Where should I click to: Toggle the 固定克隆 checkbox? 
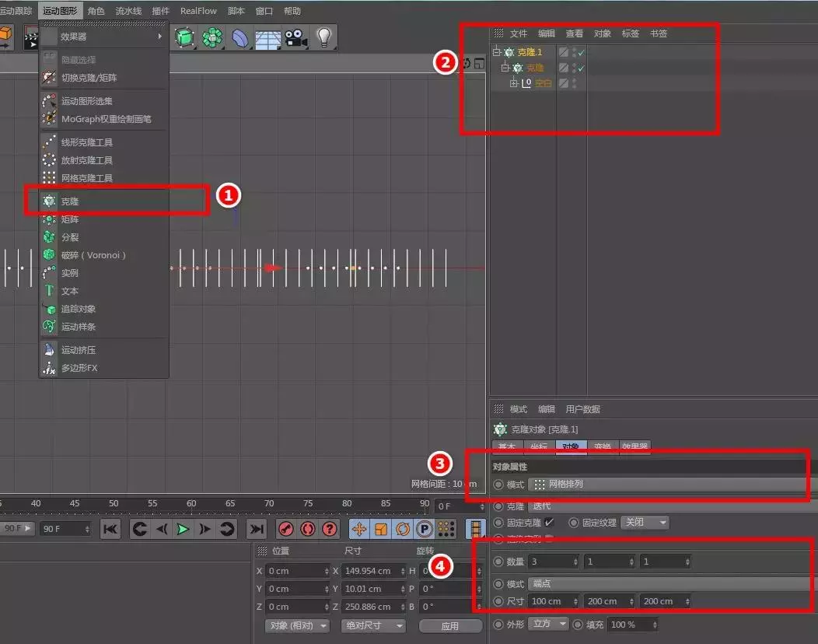(550, 523)
